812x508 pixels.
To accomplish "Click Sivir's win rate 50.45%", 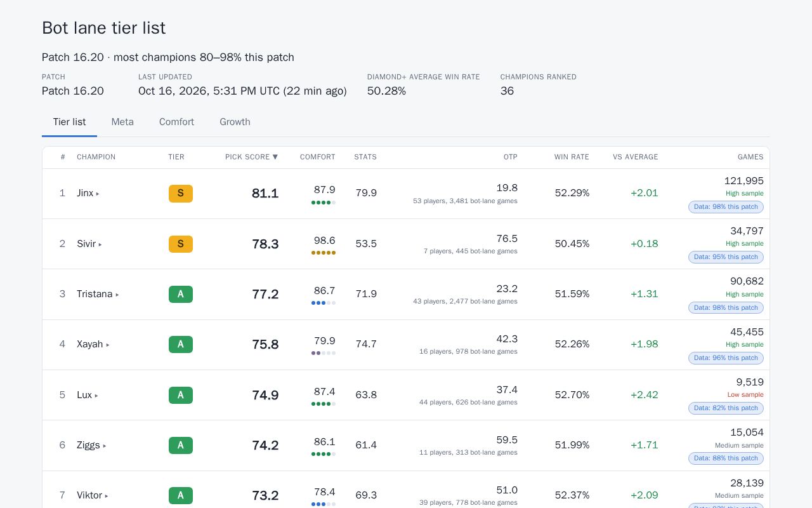I will (x=572, y=244).
